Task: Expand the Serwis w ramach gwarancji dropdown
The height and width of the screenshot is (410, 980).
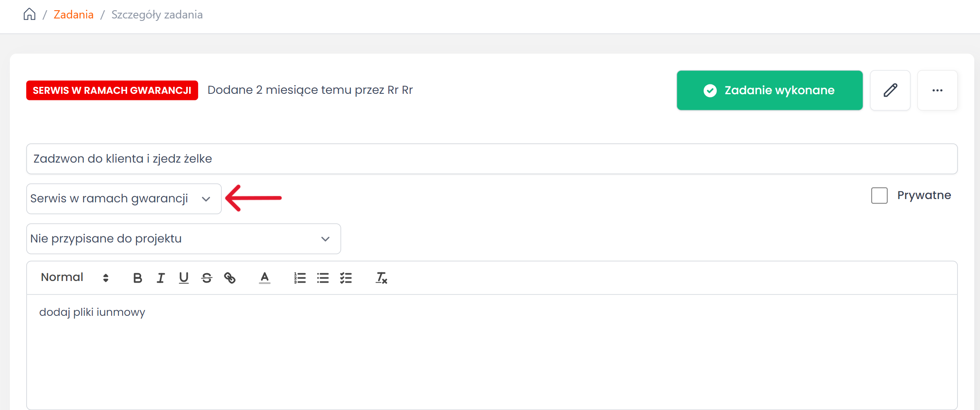Action: point(123,199)
